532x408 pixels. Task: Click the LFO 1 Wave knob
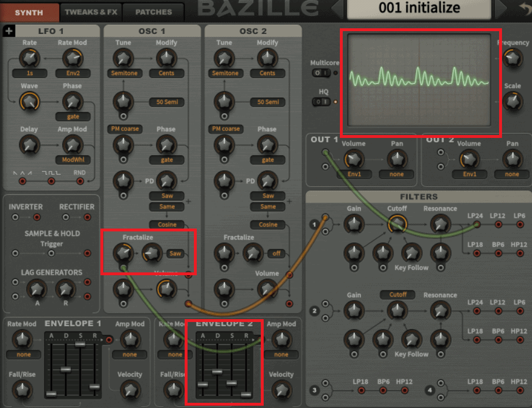coord(29,102)
